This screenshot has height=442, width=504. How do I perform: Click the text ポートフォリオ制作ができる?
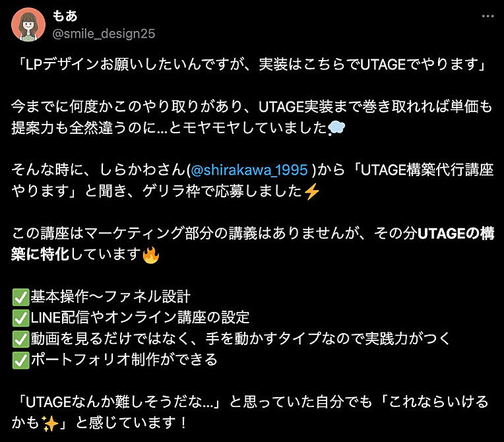[124, 360]
